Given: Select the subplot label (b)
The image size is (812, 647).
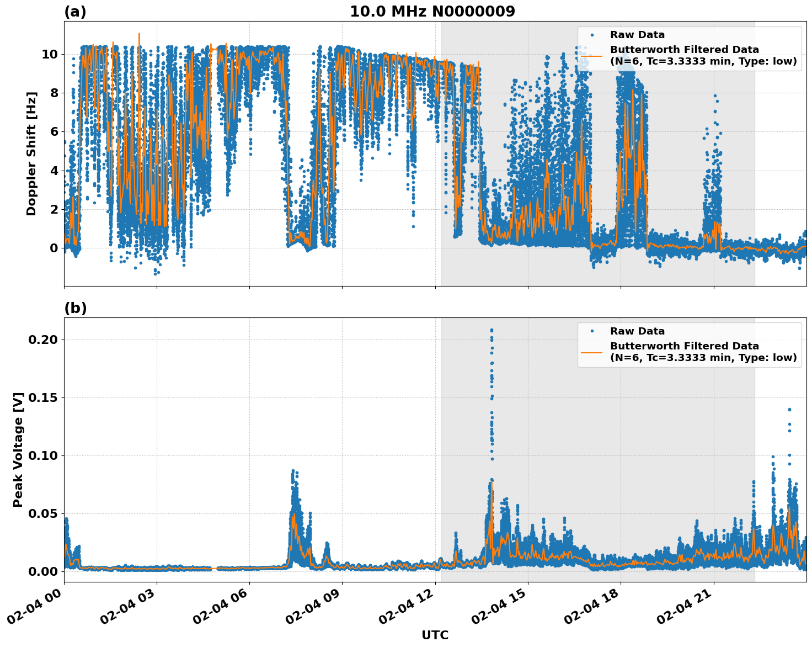Looking at the screenshot, I should coord(76,308).
